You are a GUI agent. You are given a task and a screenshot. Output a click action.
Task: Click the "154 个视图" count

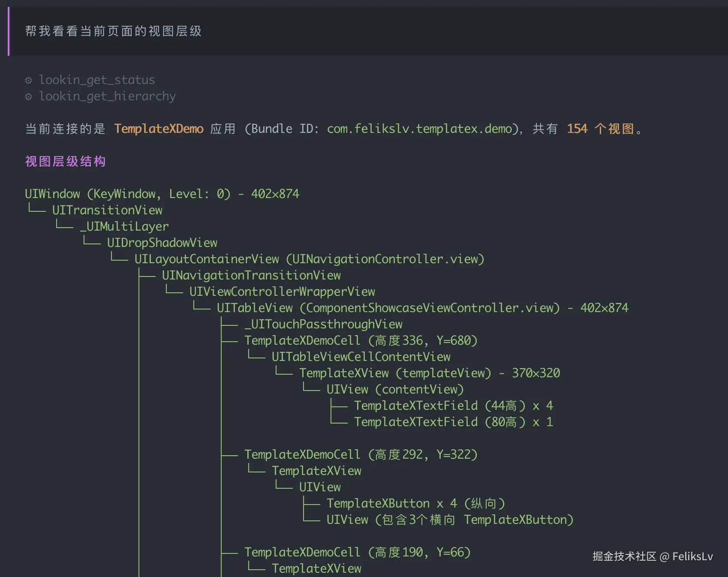pyautogui.click(x=600, y=129)
